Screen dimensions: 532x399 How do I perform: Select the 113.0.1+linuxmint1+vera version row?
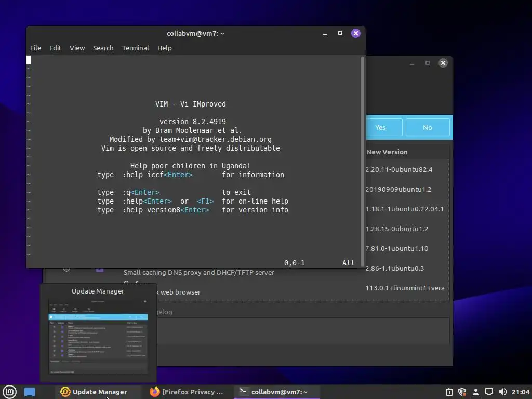(x=405, y=288)
